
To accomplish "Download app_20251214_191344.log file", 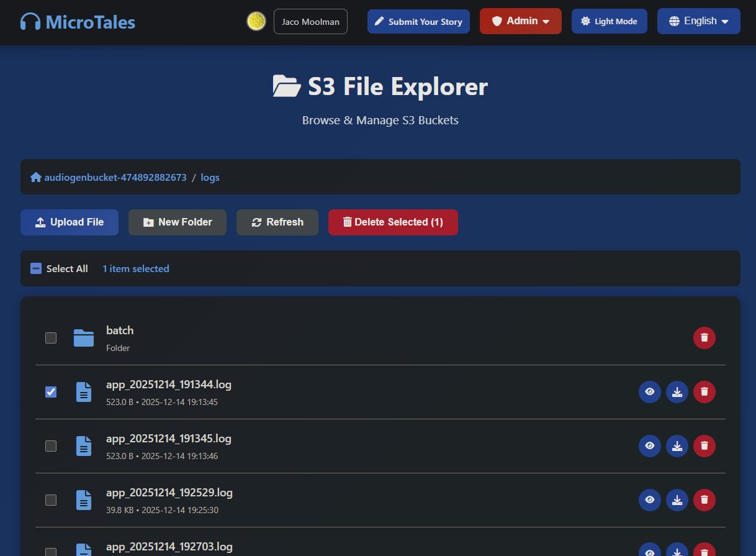I will 677,392.
